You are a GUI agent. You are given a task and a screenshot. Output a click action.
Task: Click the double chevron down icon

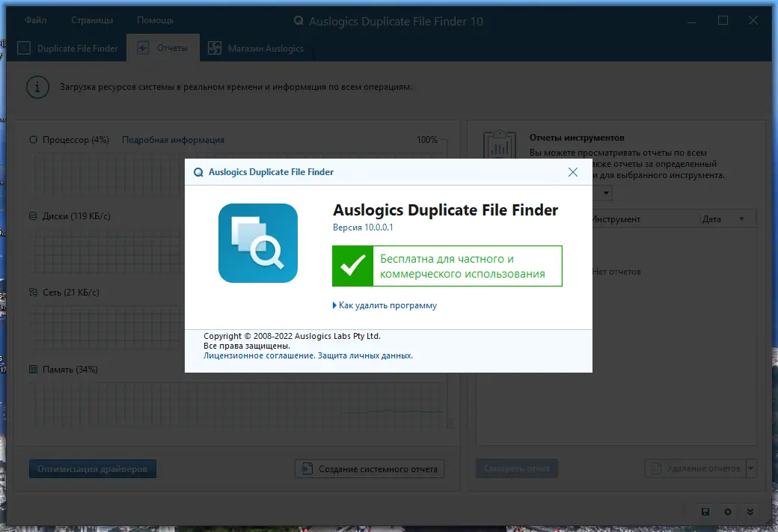tap(750, 512)
